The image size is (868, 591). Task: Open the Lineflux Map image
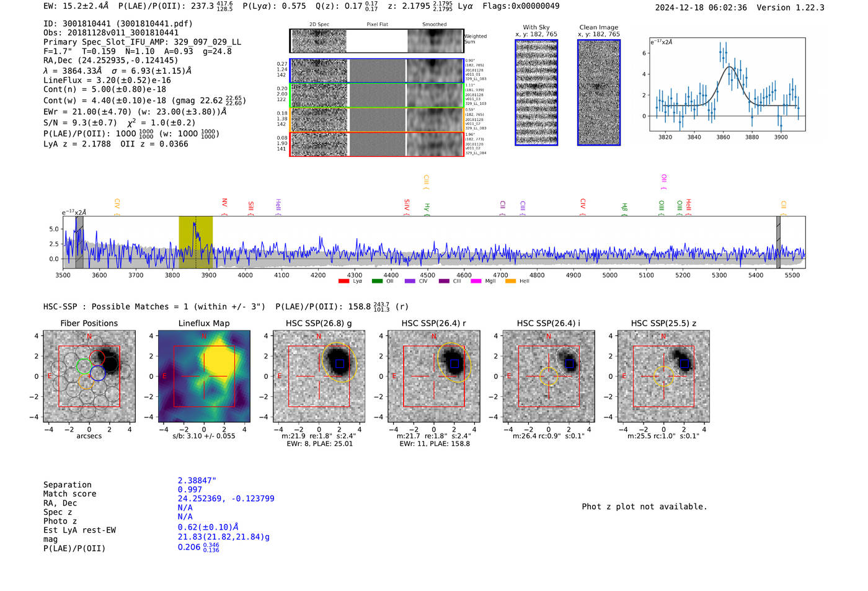coord(204,376)
